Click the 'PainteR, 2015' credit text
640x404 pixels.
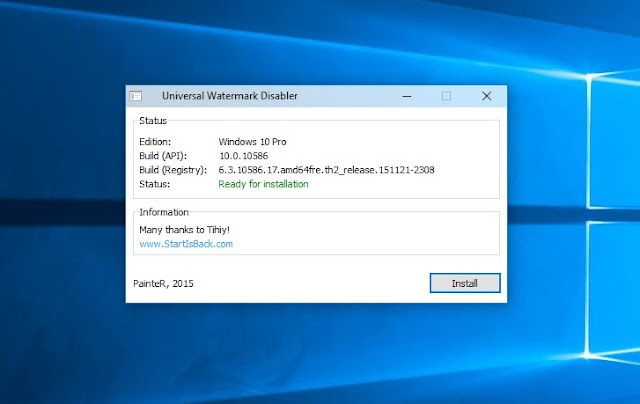point(163,284)
